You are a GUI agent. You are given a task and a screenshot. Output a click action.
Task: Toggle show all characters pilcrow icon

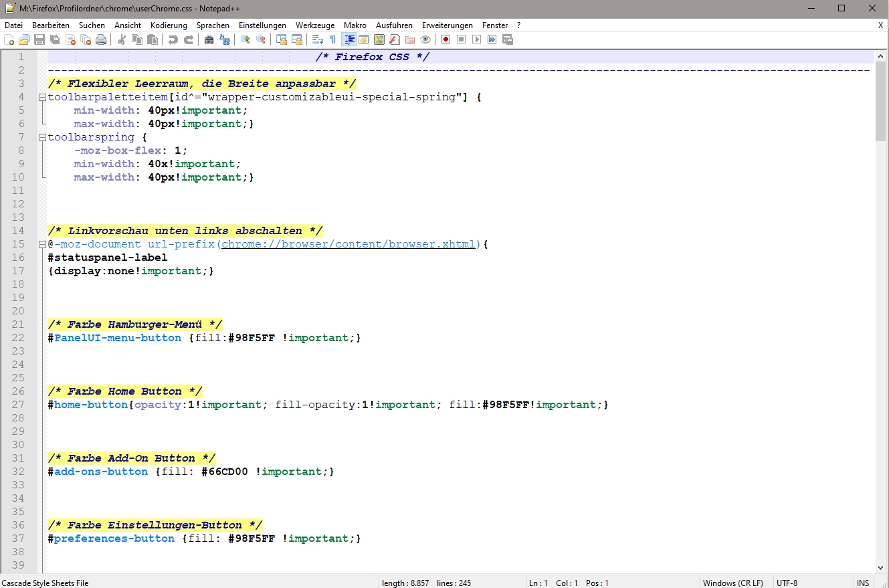pyautogui.click(x=332, y=39)
